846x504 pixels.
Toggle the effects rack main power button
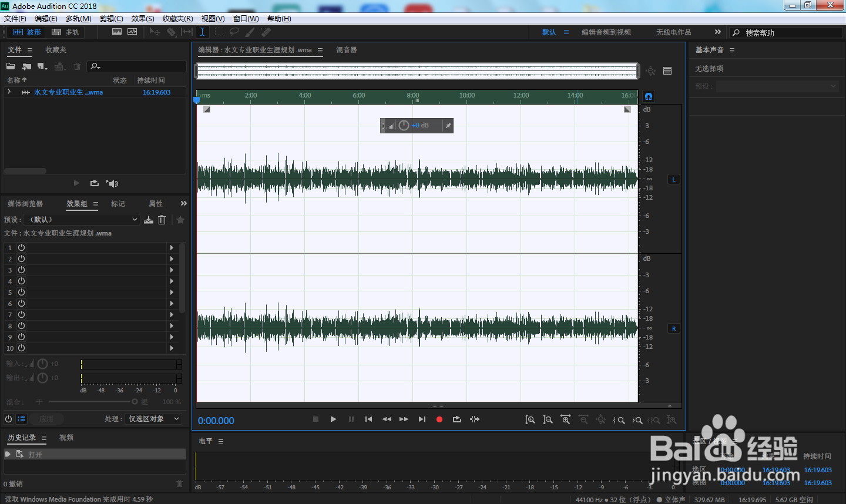tap(8, 419)
